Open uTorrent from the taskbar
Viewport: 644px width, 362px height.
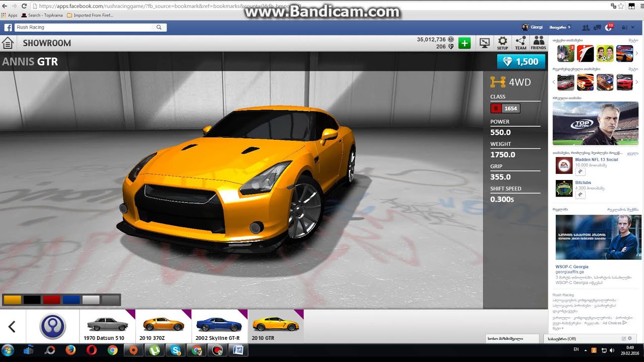coord(154,350)
